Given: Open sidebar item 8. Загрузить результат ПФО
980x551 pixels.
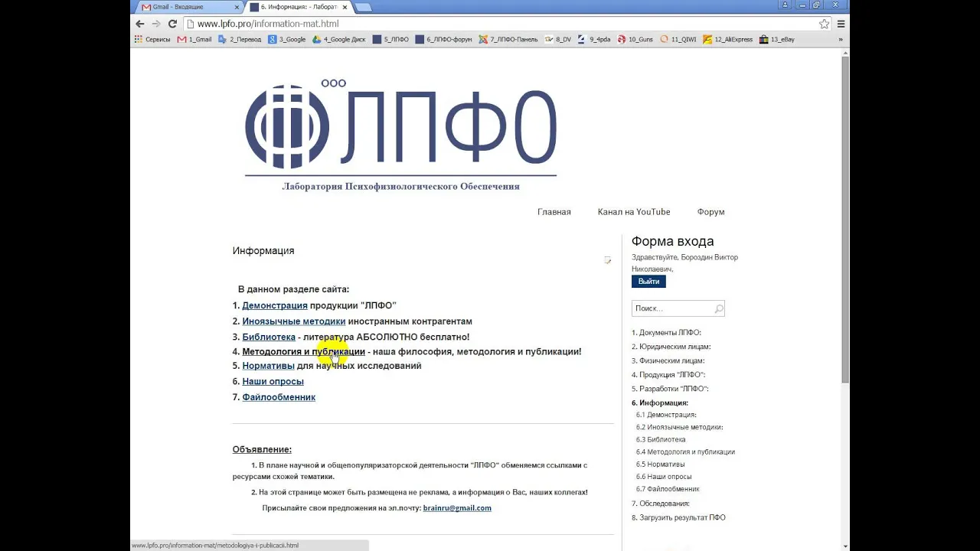Looking at the screenshot, I should [678, 517].
